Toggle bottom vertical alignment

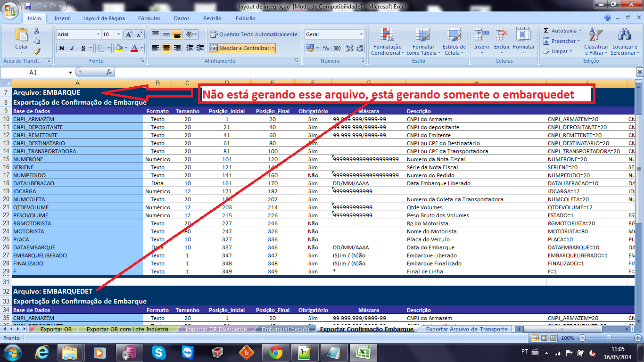tap(177, 34)
